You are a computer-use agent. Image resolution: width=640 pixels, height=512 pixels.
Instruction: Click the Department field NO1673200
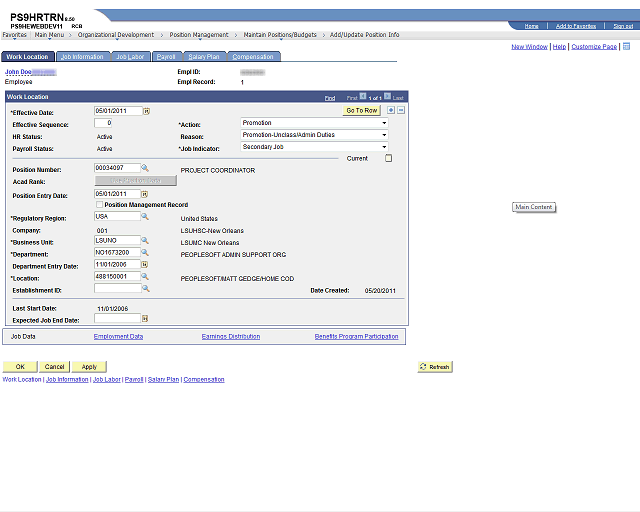pos(117,252)
